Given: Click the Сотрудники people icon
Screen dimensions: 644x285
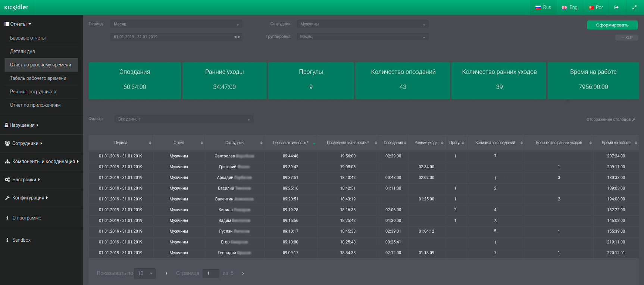Looking at the screenshot, I should (7, 143).
